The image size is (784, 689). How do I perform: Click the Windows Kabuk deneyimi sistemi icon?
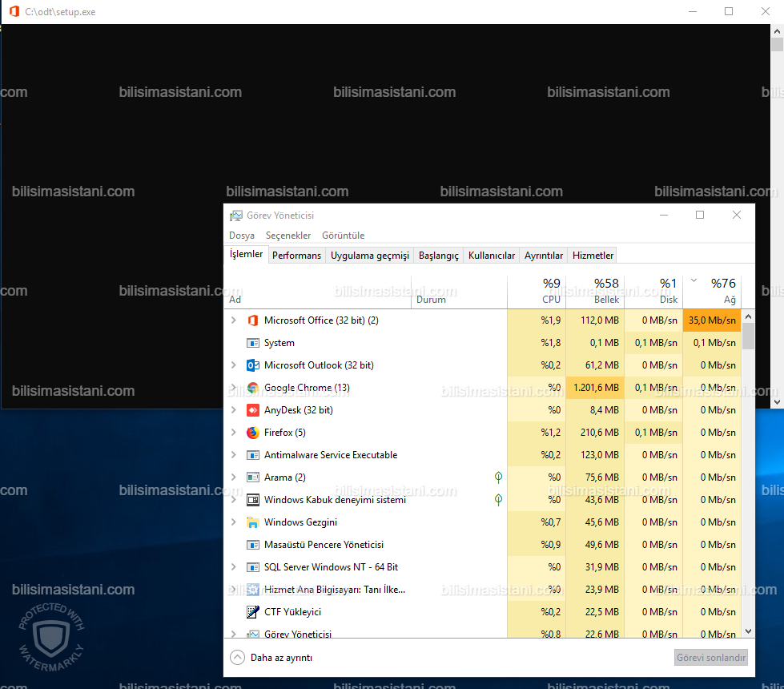point(253,500)
